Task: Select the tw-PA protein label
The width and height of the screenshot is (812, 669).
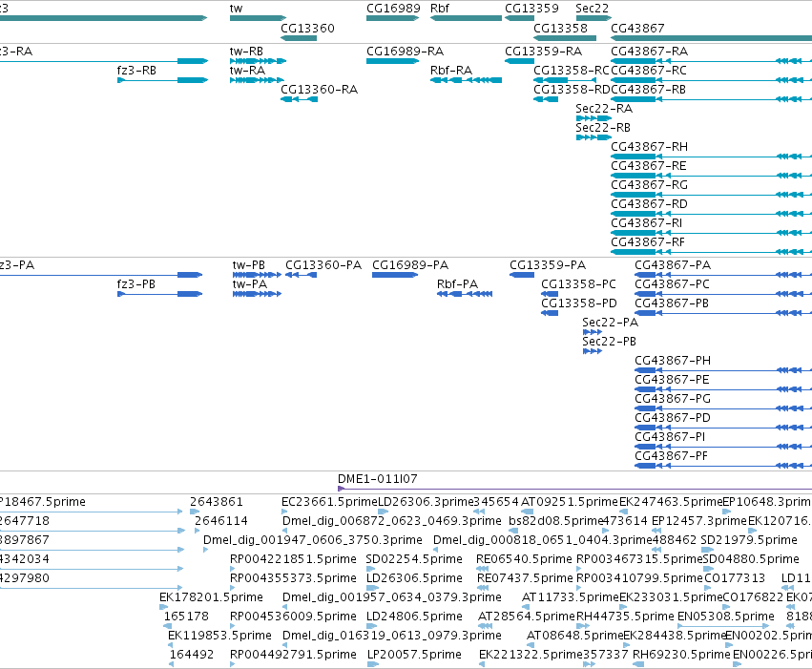Action: [x=250, y=284]
